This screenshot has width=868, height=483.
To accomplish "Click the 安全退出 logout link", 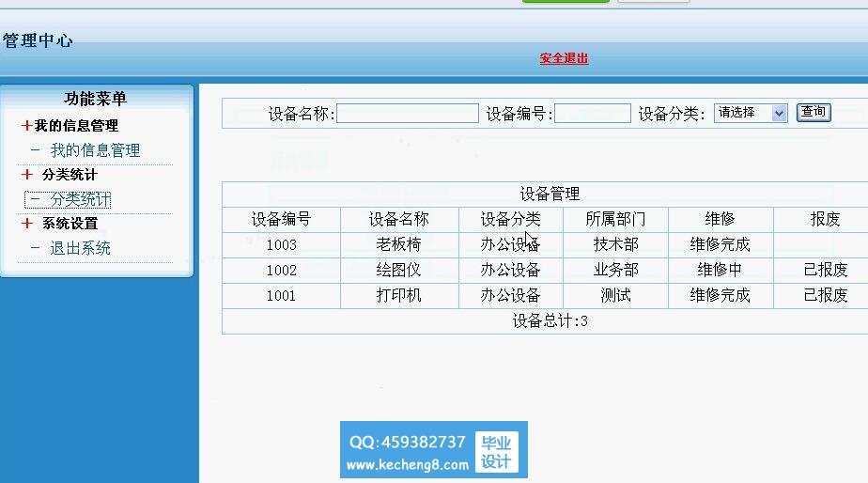I will click(x=564, y=58).
